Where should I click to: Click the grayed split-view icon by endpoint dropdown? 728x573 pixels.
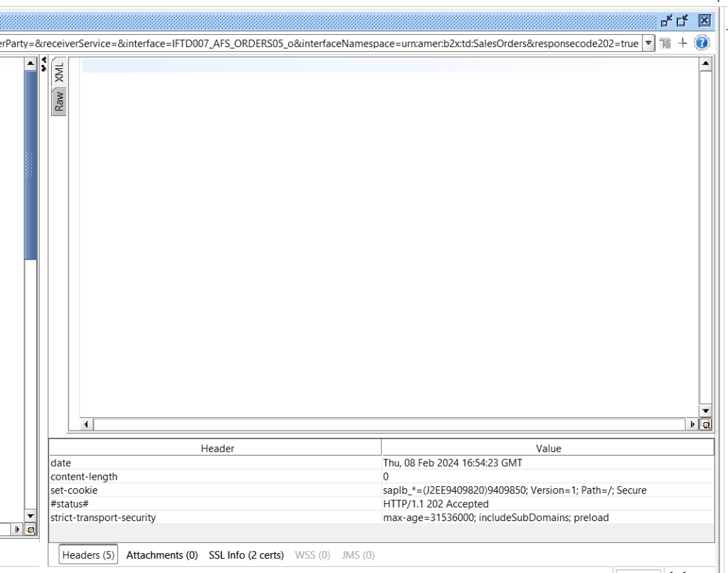tap(665, 43)
